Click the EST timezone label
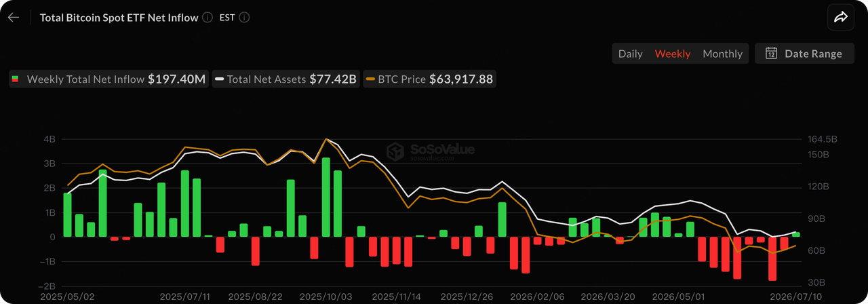 tap(227, 18)
